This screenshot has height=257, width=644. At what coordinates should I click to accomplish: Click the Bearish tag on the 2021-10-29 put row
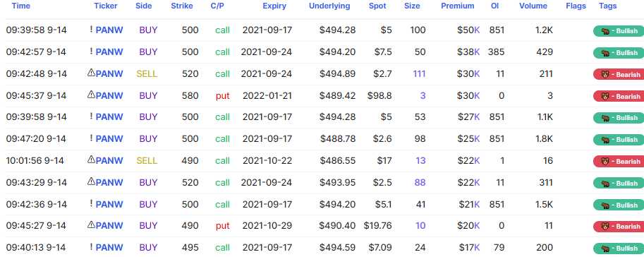coord(619,227)
